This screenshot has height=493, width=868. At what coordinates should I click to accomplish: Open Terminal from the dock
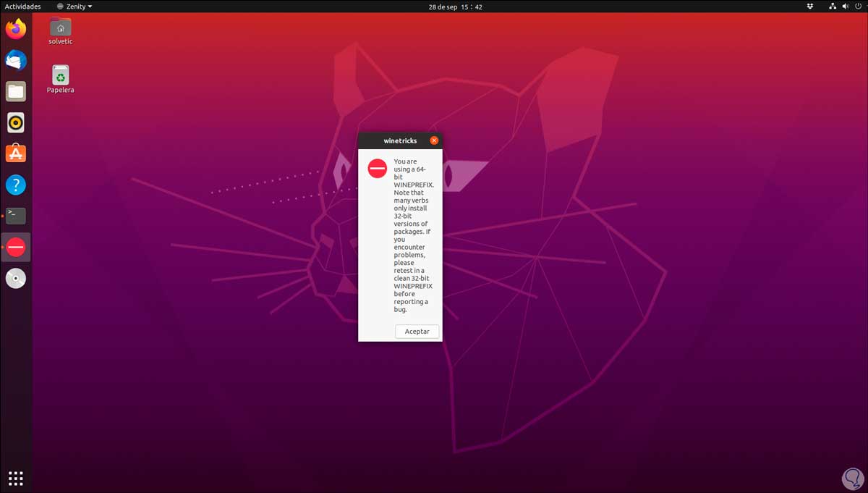pyautogui.click(x=16, y=216)
